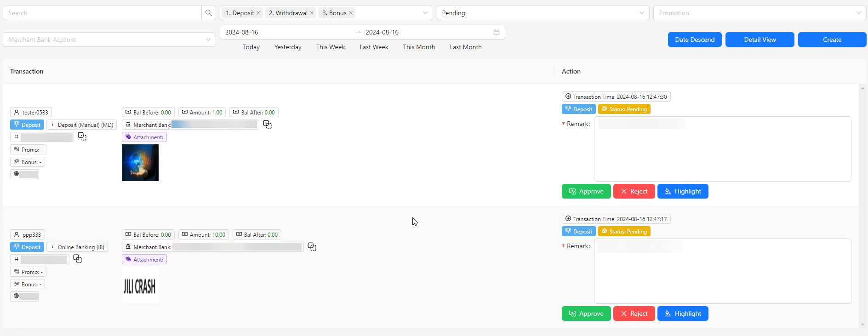Reject the ppp333 deposit
Viewport: 868px width, 336px height.
[634, 313]
